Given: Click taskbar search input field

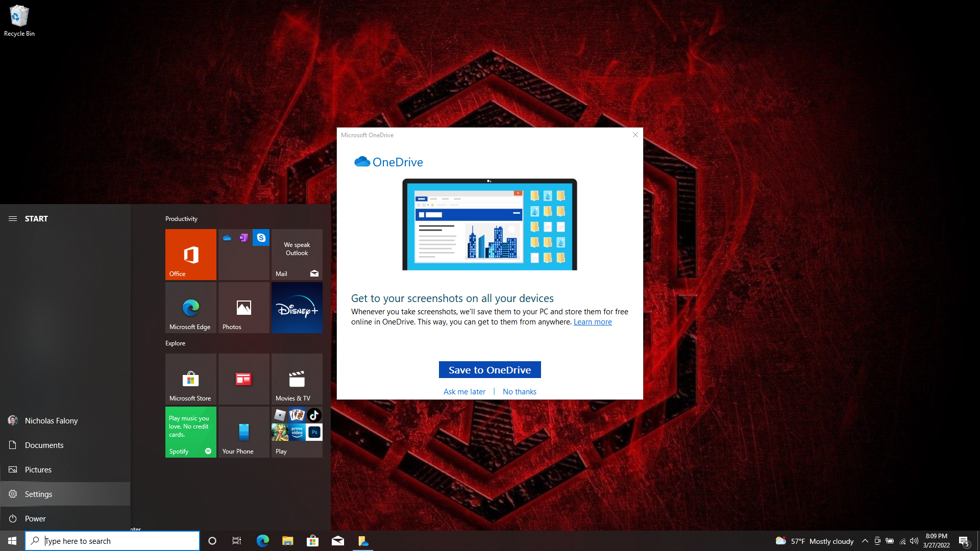Looking at the screenshot, I should click(x=112, y=540).
